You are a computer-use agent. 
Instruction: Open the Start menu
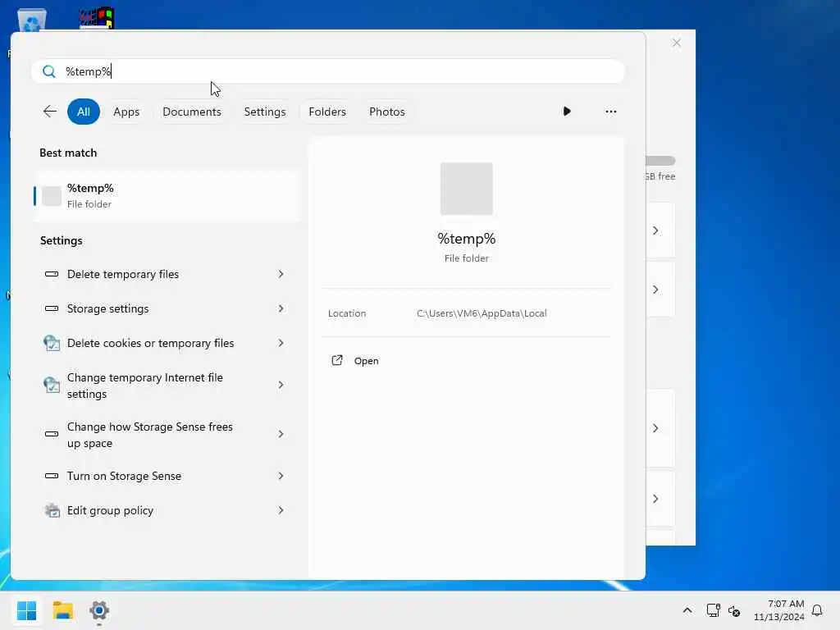coord(27,610)
